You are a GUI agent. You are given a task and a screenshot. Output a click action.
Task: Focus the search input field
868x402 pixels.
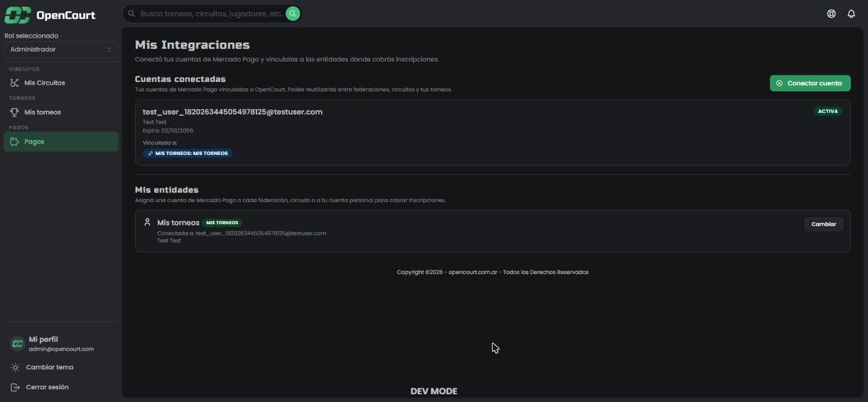pos(212,13)
